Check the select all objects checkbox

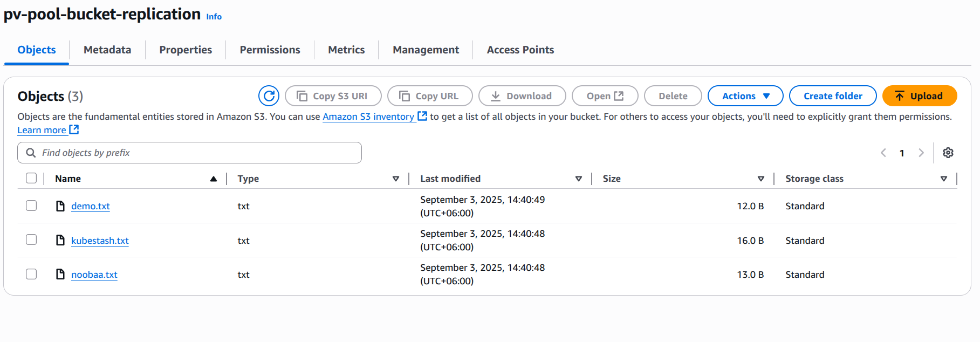[31, 178]
